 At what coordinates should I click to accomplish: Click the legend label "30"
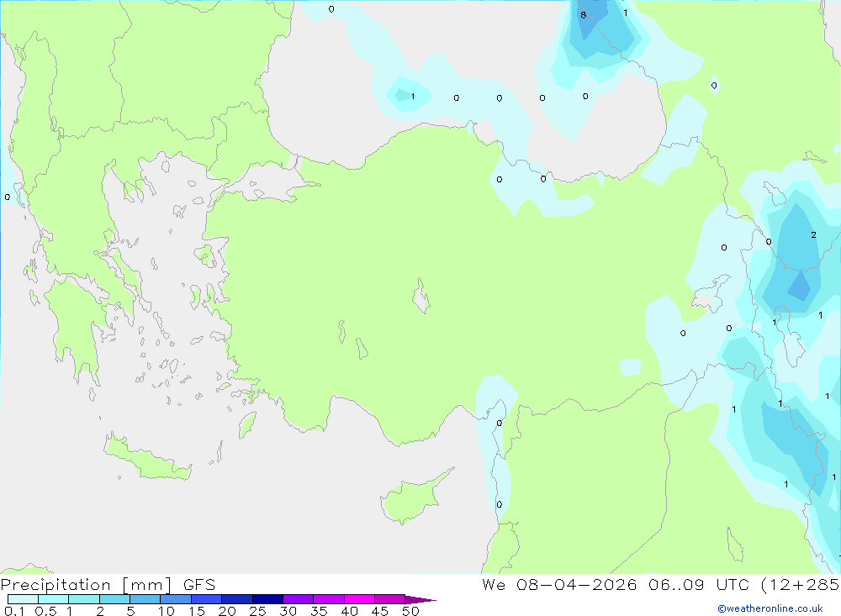click(288, 611)
